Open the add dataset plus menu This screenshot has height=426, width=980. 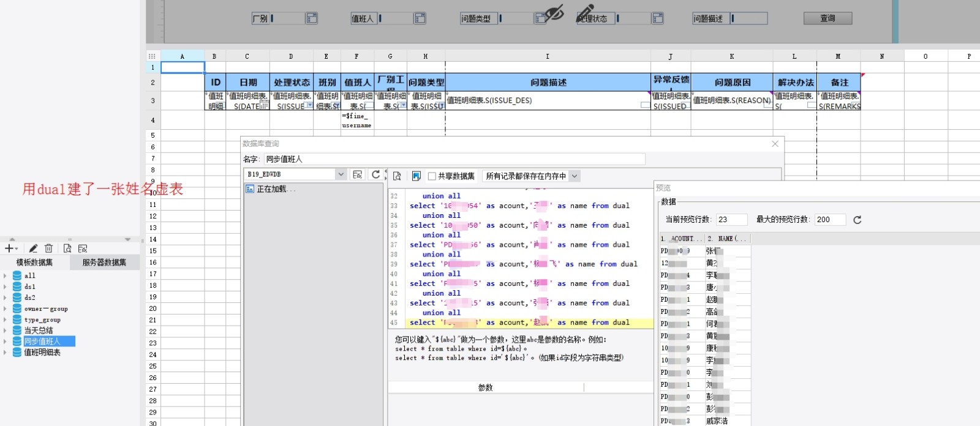(x=11, y=248)
